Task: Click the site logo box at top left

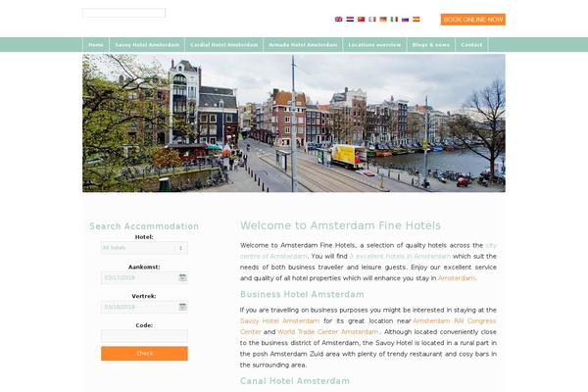Action: click(x=124, y=13)
